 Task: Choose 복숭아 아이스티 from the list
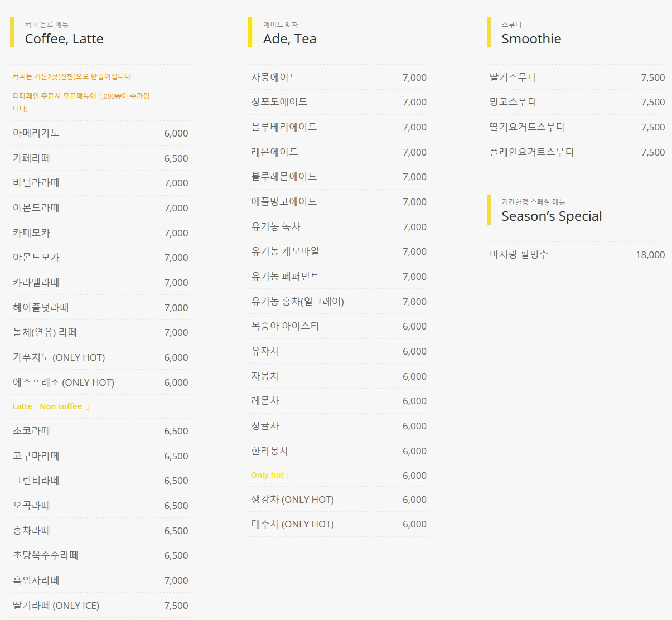click(285, 326)
